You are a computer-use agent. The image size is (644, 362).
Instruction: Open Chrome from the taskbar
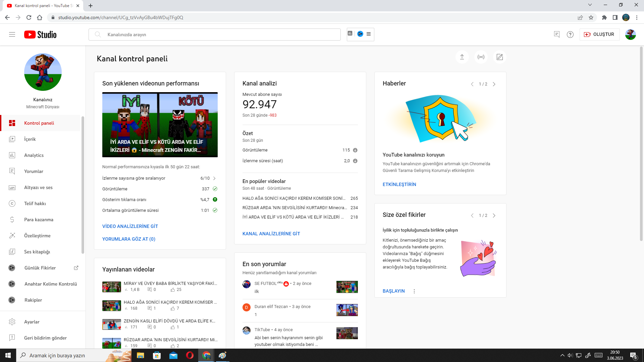pos(206,355)
